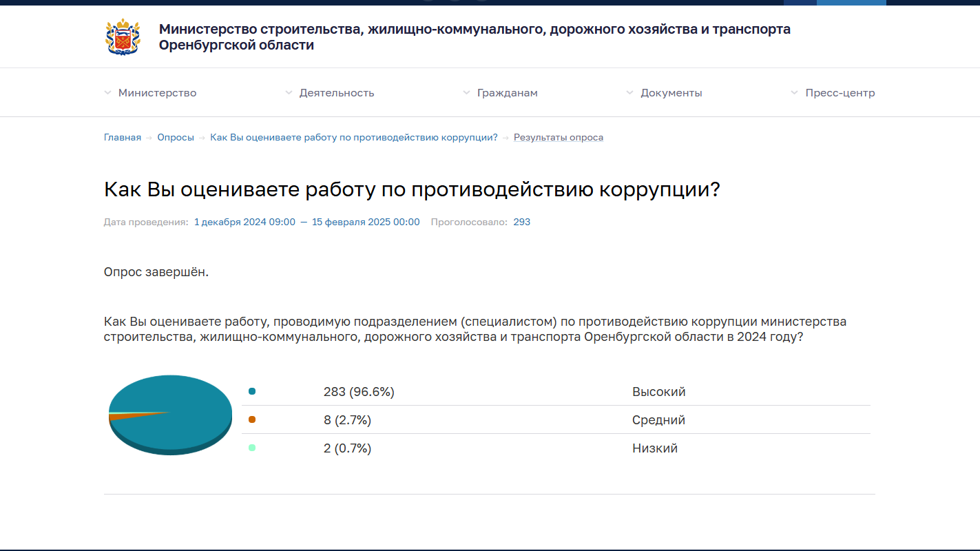
Task: Open the anti-corruption poll question breadcrumb link
Action: click(353, 137)
